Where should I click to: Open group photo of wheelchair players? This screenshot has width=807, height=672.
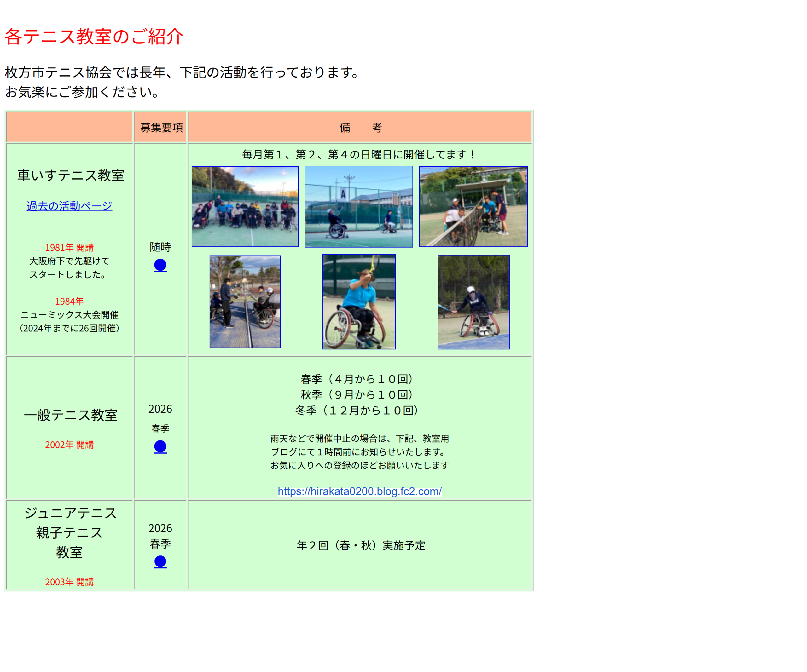coord(245,207)
